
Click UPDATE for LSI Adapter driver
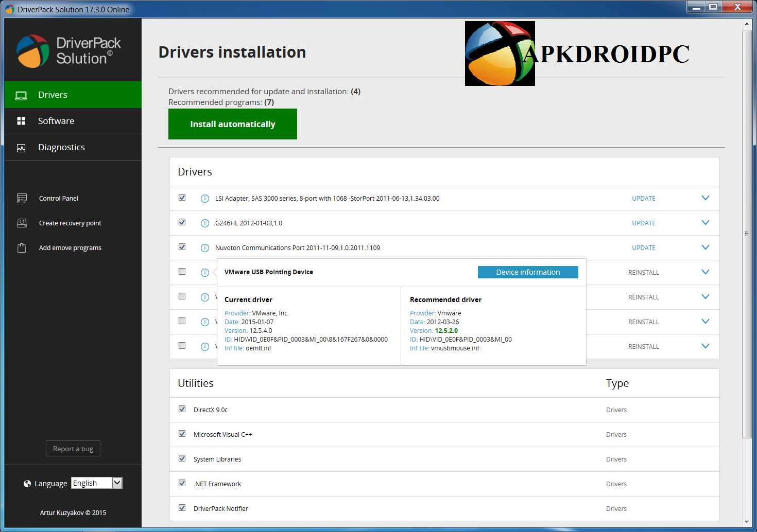[644, 199]
